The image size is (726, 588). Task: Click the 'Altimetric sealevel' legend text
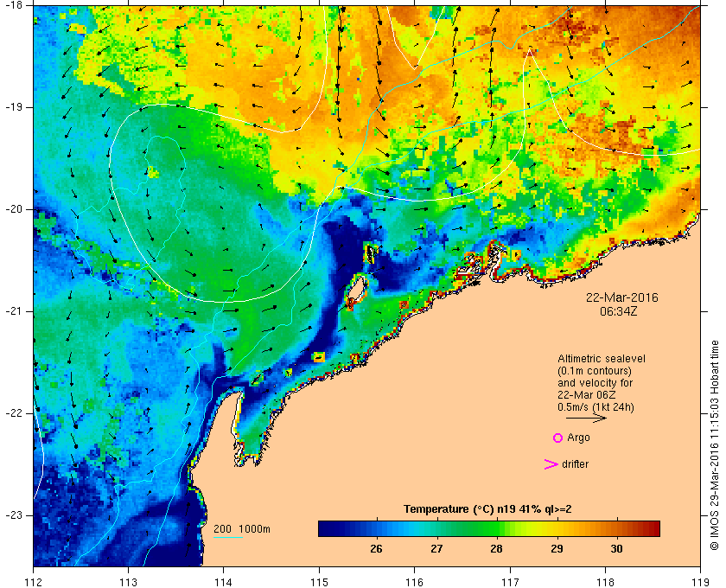point(602,359)
